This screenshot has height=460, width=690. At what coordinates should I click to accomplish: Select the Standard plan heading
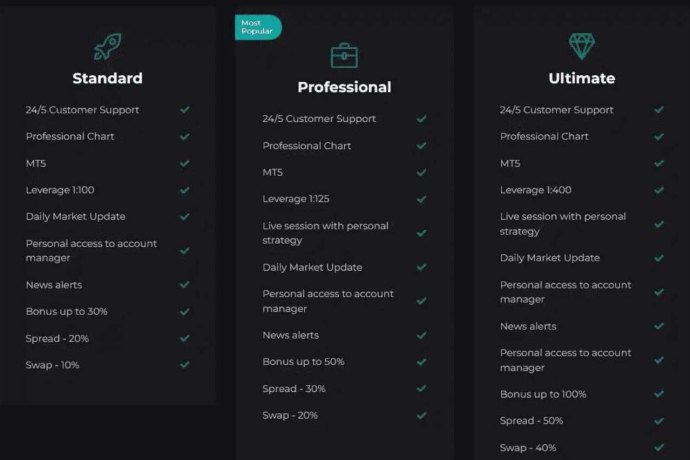[x=107, y=78]
